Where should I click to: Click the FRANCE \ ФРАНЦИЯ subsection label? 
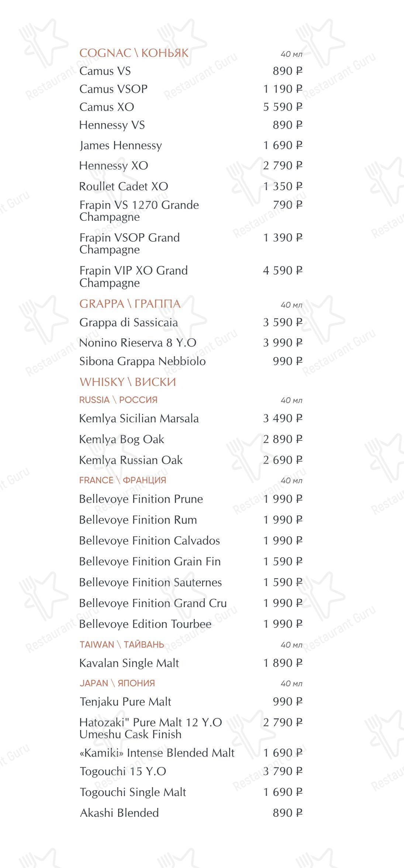[123, 480]
